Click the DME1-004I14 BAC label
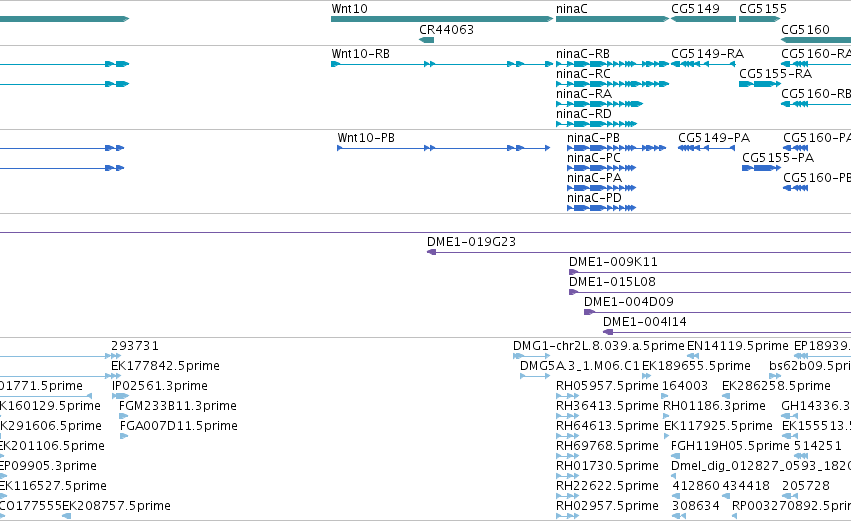 [x=645, y=322]
